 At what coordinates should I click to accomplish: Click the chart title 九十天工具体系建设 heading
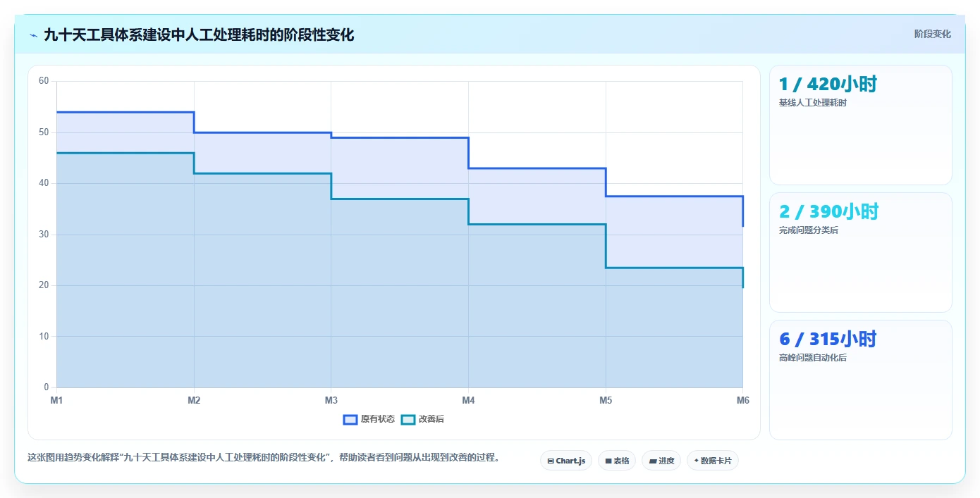point(199,35)
